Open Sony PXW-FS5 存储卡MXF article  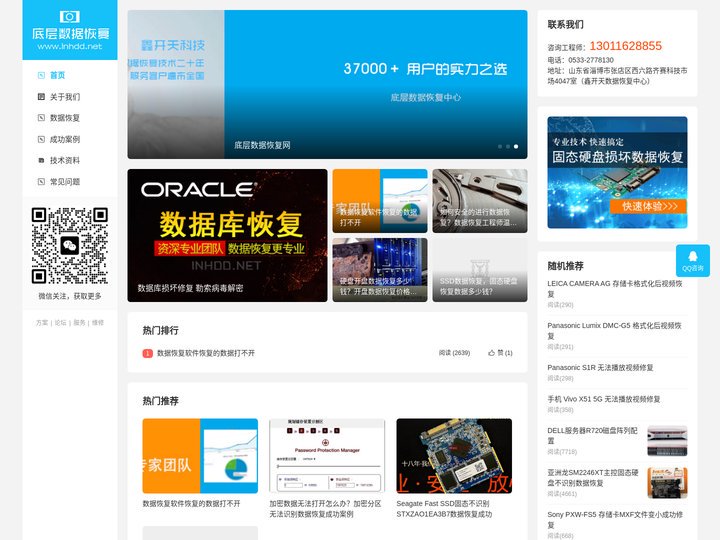[x=615, y=520]
